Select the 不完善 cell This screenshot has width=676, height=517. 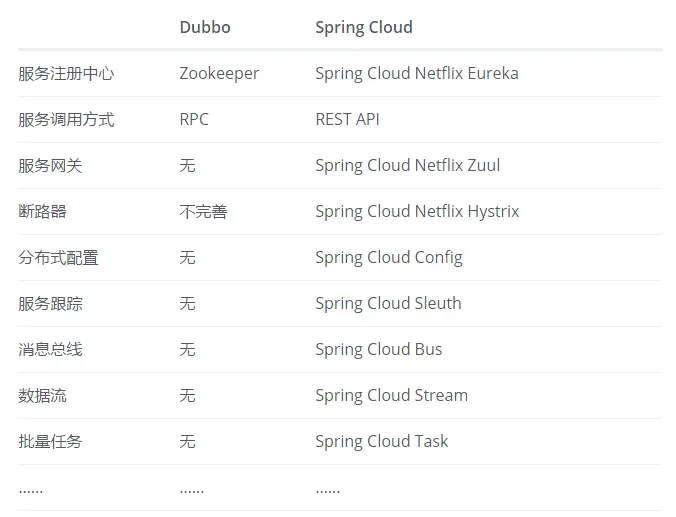tap(203, 212)
